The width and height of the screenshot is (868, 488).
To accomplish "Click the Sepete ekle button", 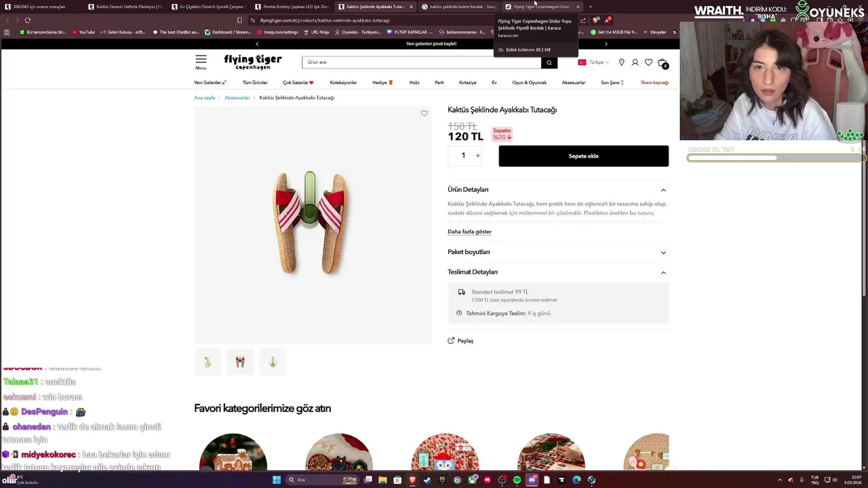I will (583, 156).
